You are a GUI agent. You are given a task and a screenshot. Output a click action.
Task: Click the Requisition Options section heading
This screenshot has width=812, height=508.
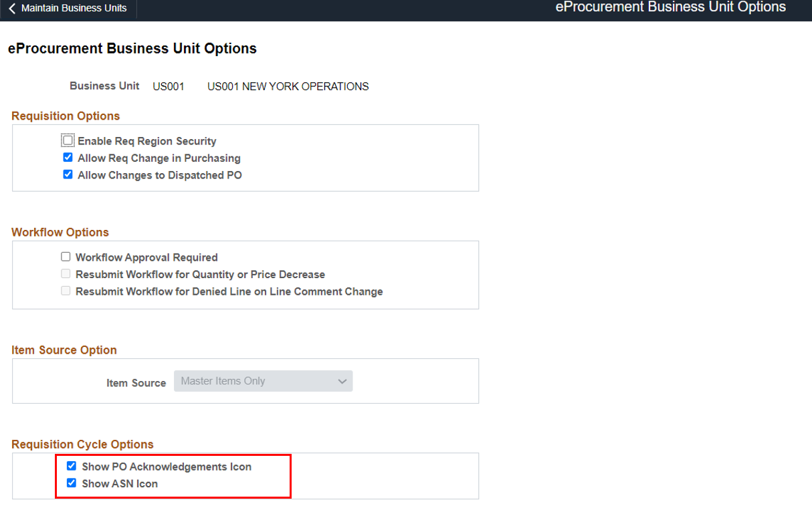[66, 116]
